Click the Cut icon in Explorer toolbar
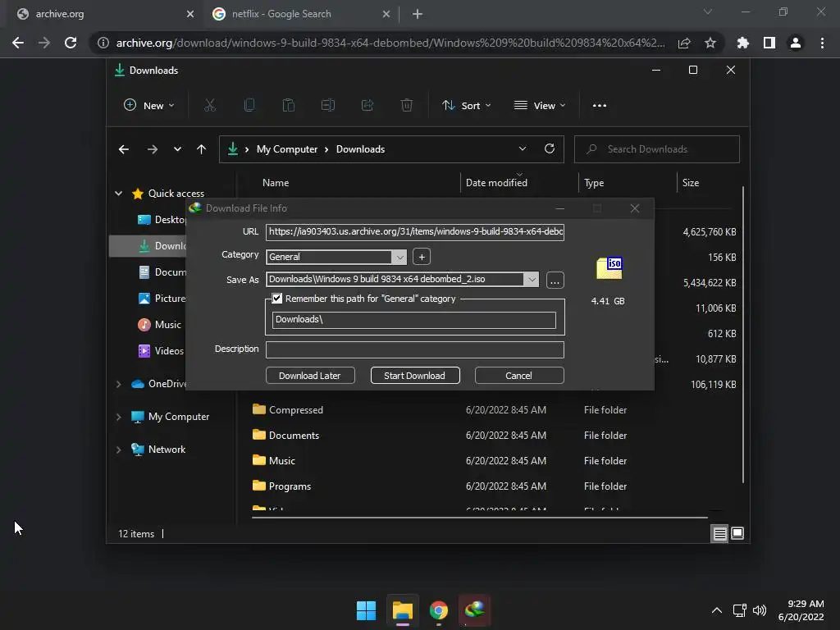The image size is (840, 630). pos(209,106)
